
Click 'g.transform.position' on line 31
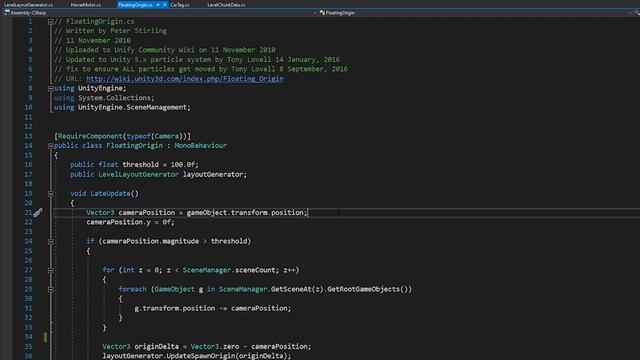[x=175, y=308]
